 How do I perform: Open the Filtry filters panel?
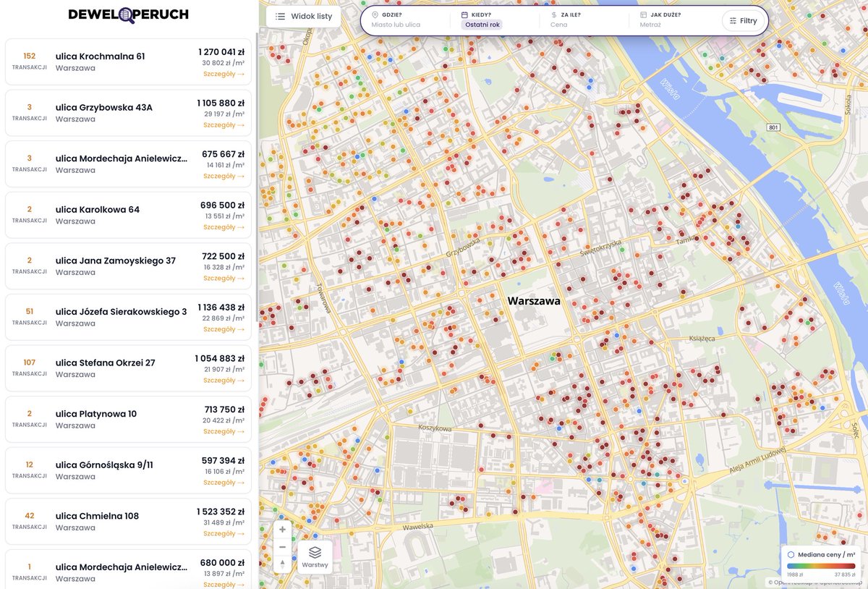tap(744, 21)
